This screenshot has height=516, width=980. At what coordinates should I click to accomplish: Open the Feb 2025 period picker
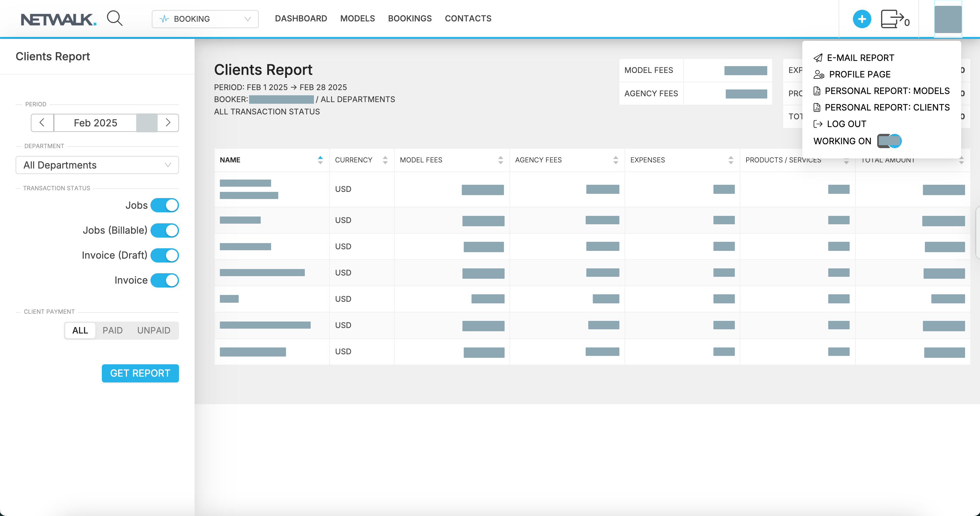[x=95, y=123]
